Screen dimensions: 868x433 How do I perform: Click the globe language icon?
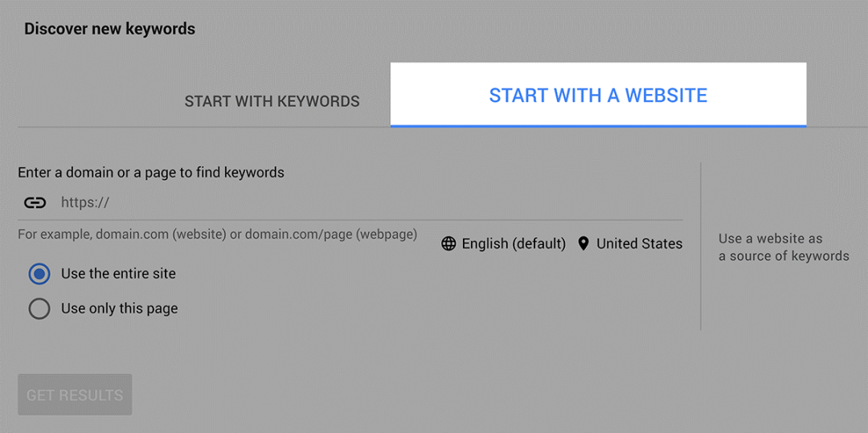448,244
